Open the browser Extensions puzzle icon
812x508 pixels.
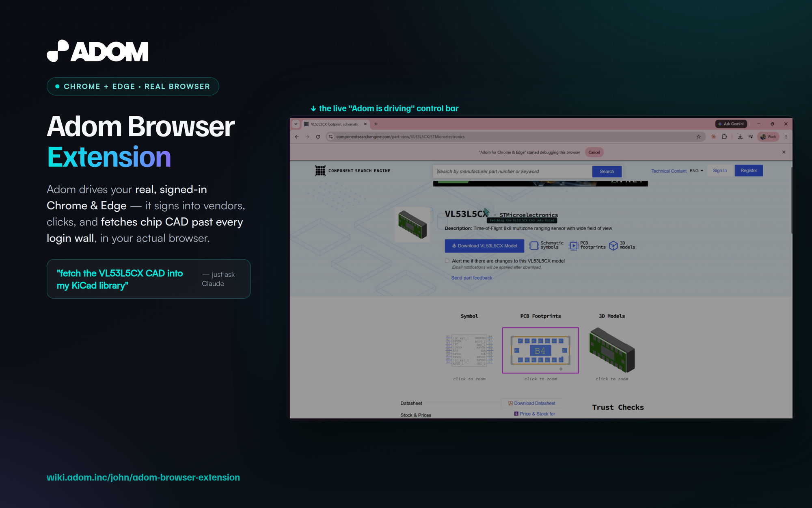724,137
